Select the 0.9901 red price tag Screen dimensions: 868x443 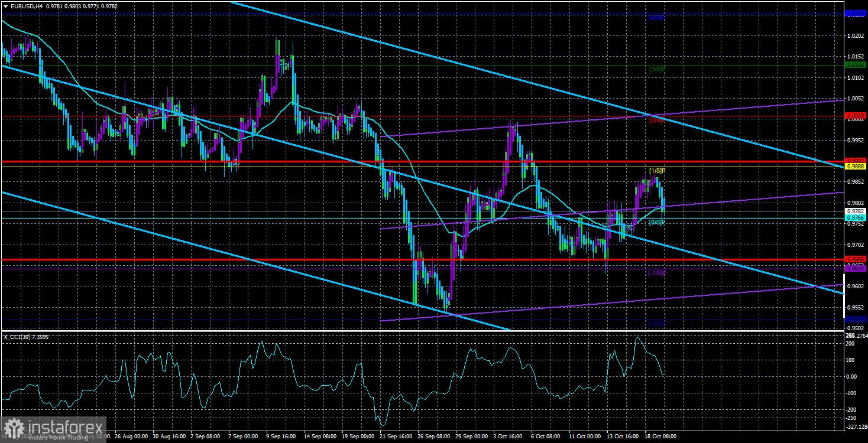[x=856, y=161]
